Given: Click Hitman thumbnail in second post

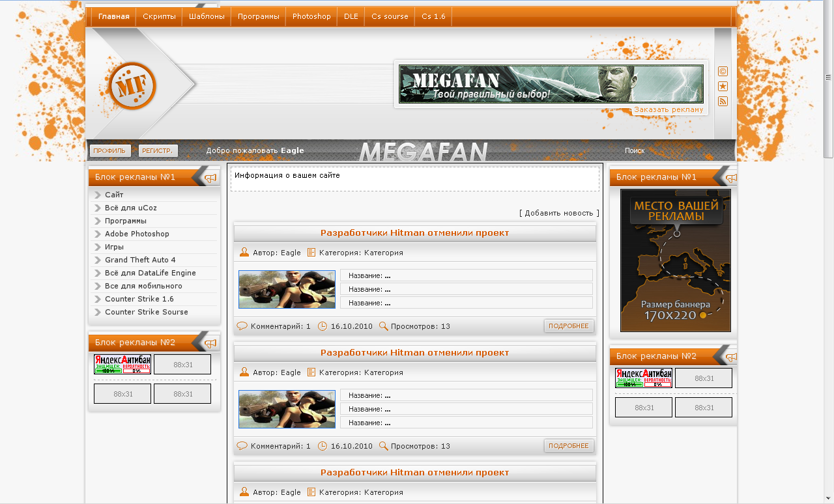Looking at the screenshot, I should 287,410.
